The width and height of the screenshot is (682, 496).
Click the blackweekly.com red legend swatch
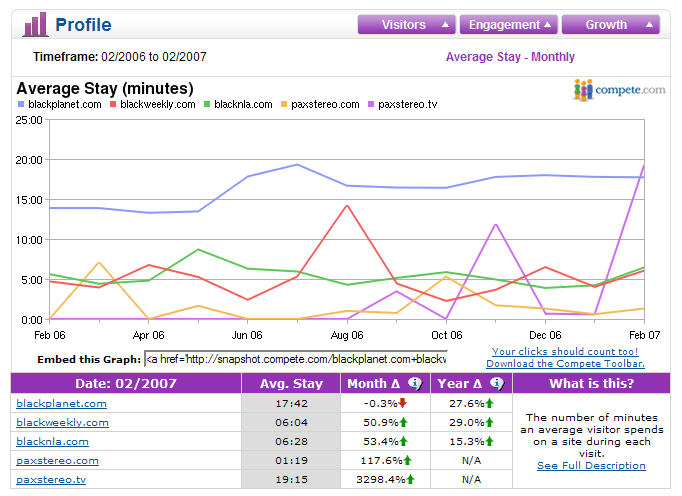pyautogui.click(x=113, y=104)
